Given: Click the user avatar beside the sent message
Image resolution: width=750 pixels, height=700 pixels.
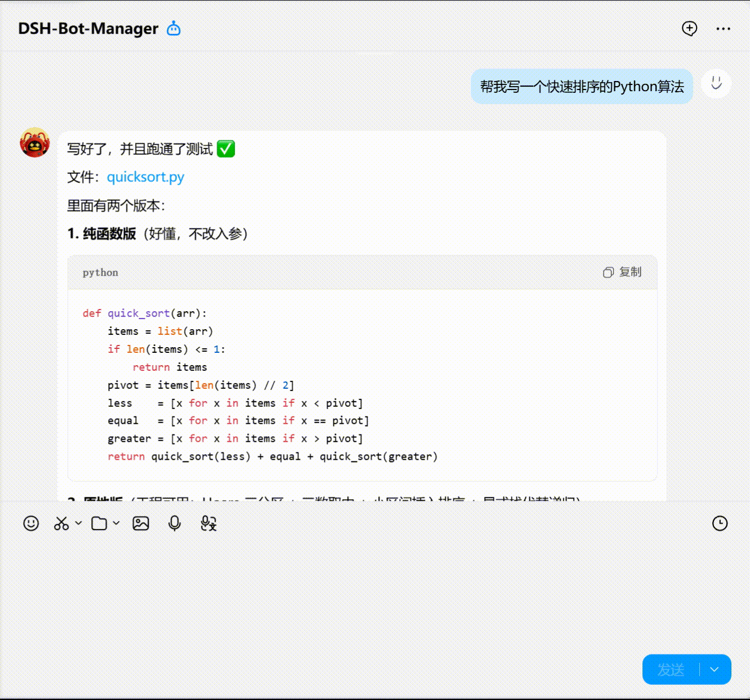Looking at the screenshot, I should click(x=716, y=84).
